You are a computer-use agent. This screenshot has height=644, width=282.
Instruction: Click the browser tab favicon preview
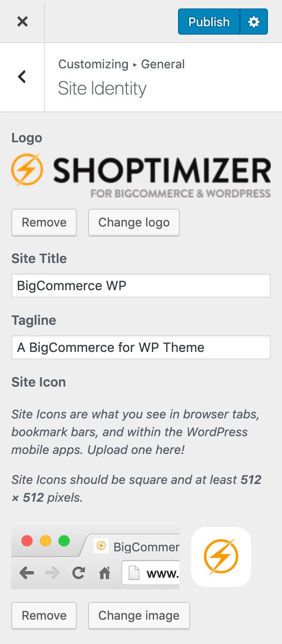[x=100, y=546]
